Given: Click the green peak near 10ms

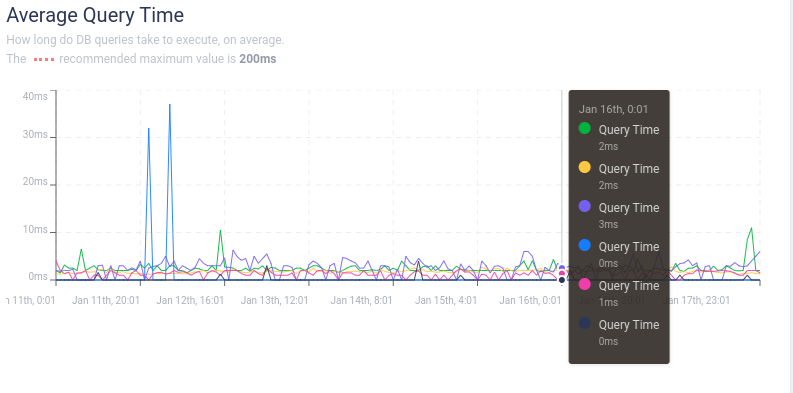Looking at the screenshot, I should click(x=220, y=231).
